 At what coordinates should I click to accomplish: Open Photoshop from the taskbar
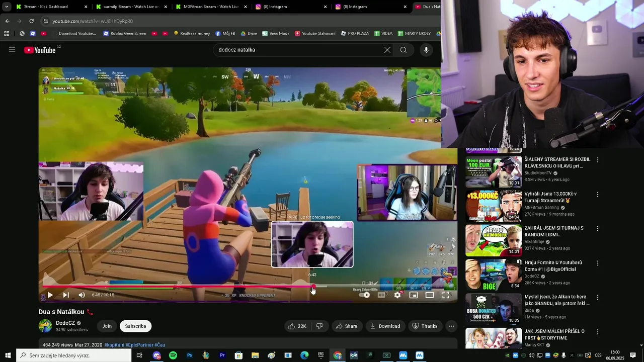tap(190, 355)
